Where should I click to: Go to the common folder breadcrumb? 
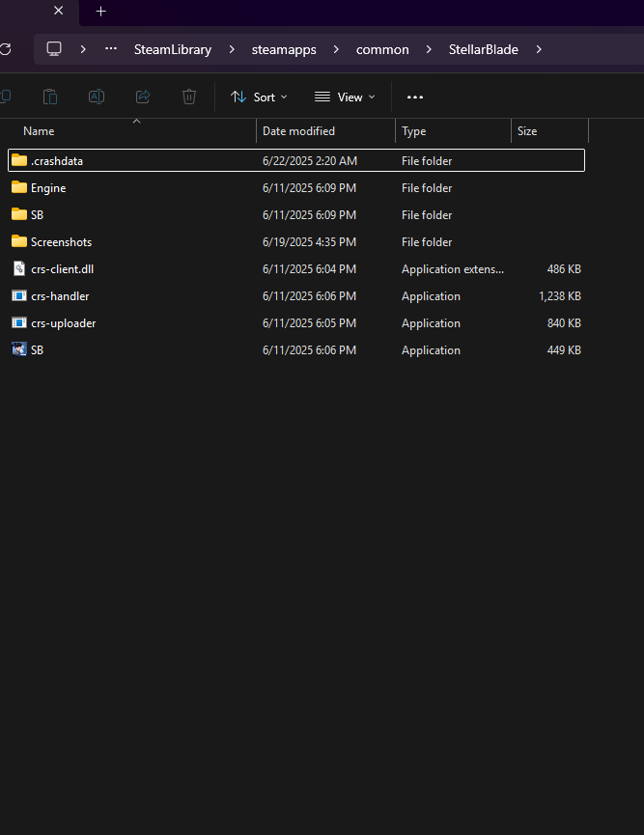(x=382, y=49)
